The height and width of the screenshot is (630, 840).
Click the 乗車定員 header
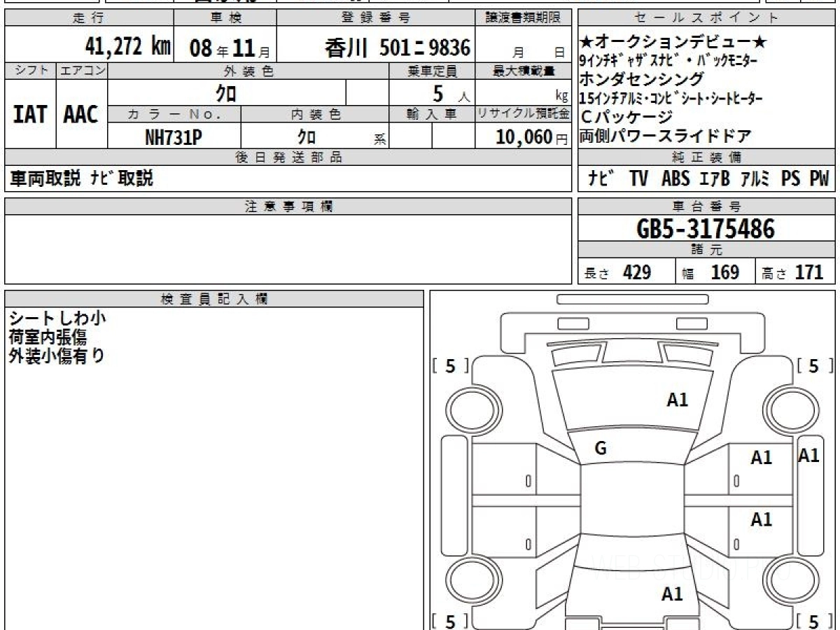tap(432, 71)
